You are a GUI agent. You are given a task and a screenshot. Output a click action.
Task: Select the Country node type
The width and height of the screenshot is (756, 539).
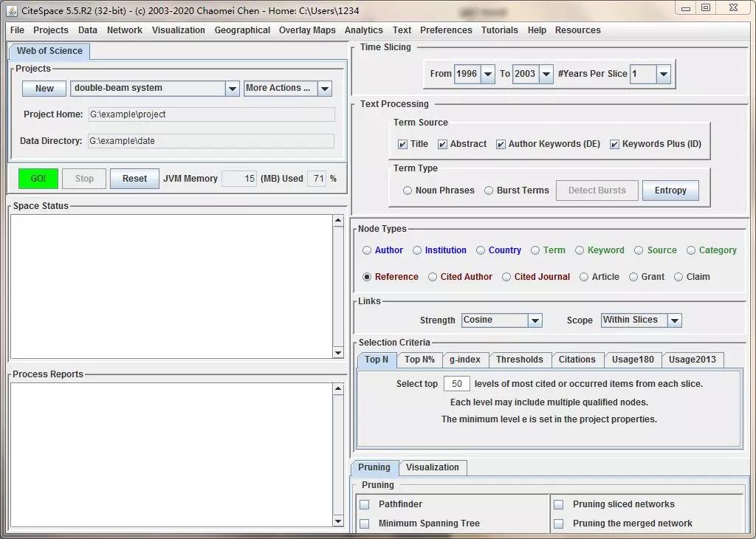[480, 250]
